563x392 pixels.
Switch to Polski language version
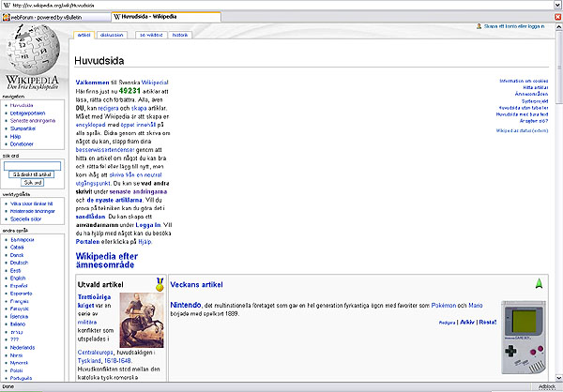point(16,370)
